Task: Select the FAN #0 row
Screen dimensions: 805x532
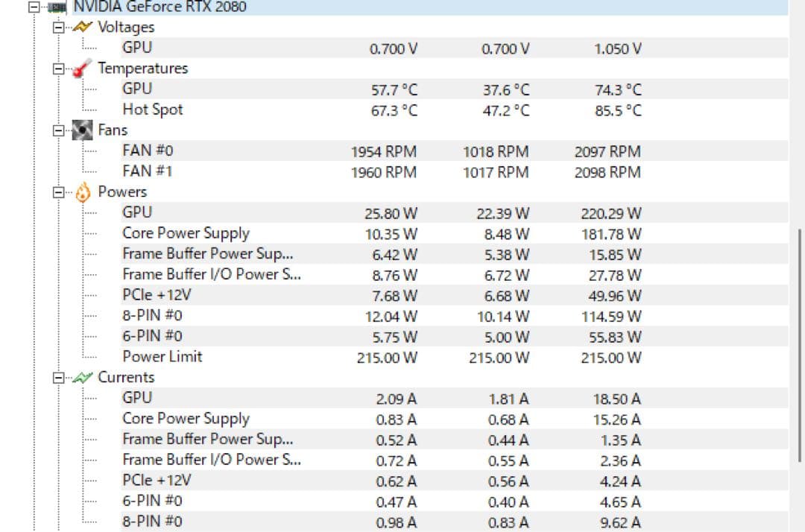Action: [x=455, y=151]
